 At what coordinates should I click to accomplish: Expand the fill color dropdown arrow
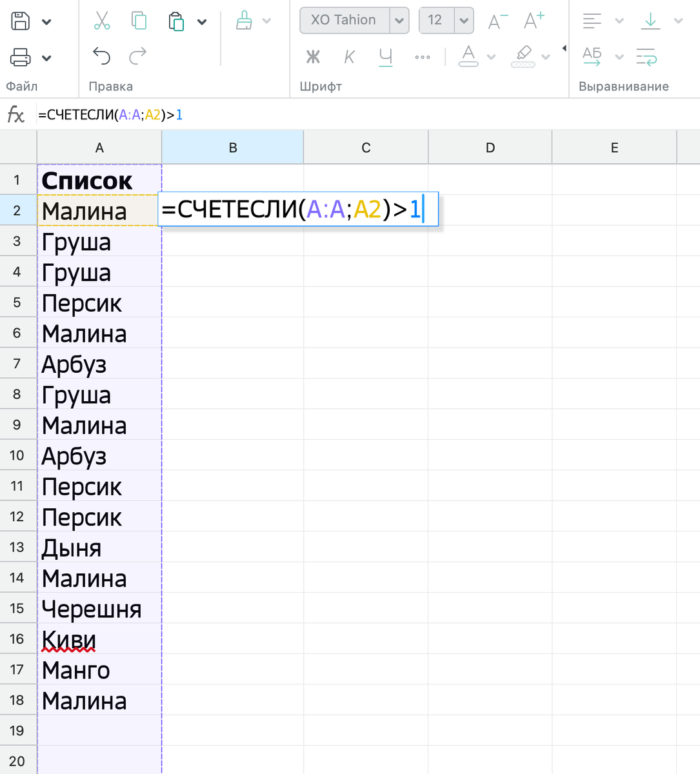click(x=546, y=57)
